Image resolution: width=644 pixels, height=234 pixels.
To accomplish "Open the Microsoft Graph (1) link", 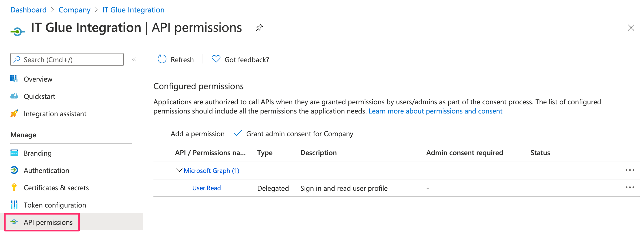I will (x=212, y=171).
